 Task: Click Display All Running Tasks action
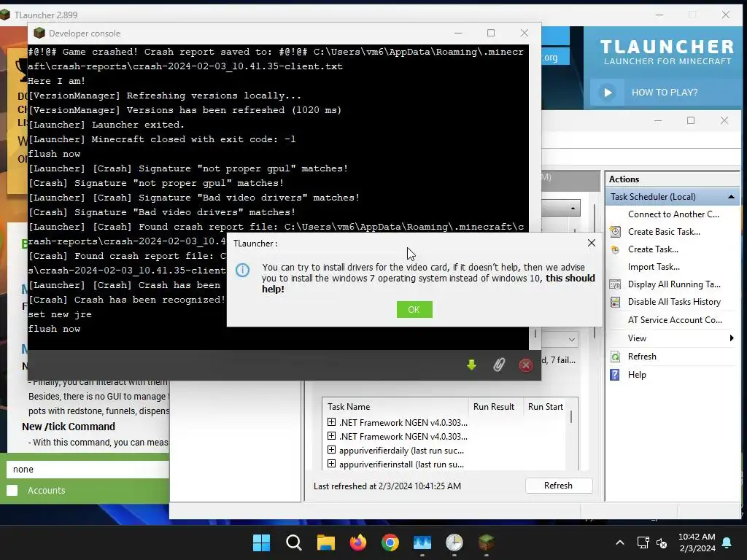tap(673, 284)
